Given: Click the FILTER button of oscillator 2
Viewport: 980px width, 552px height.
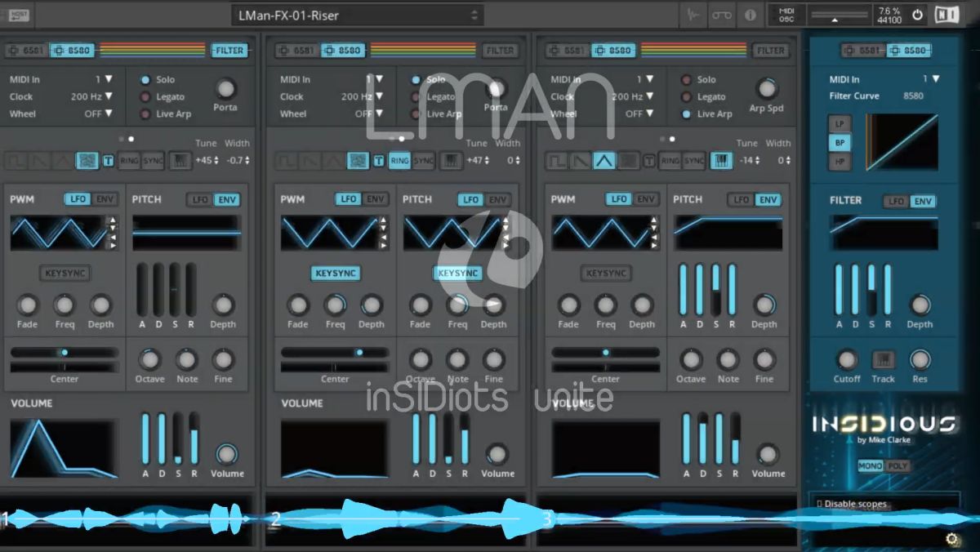Looking at the screenshot, I should tap(500, 51).
